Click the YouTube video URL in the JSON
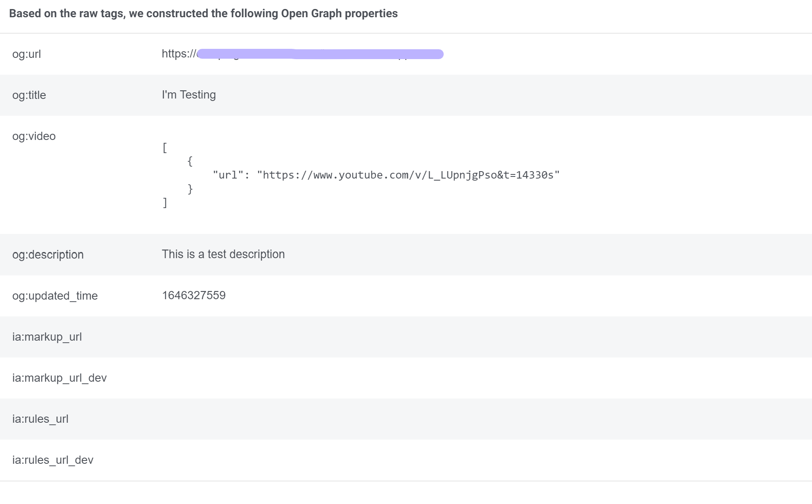 (x=408, y=175)
